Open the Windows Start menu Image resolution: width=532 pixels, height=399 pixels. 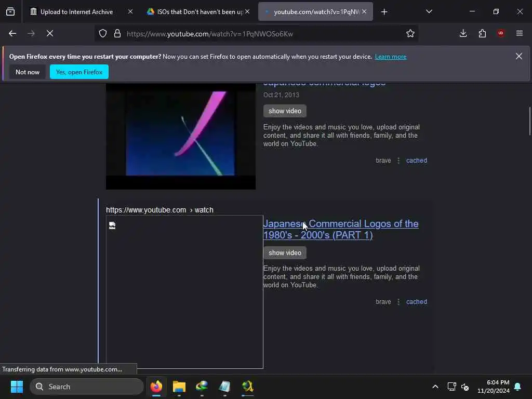[17, 387]
